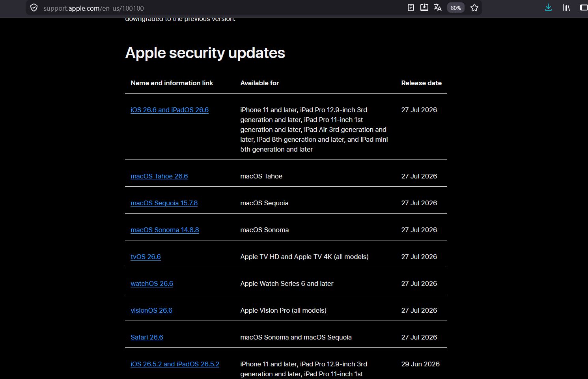
Task: Open macOS Sequoia 15.7.8 link
Action: click(x=164, y=203)
